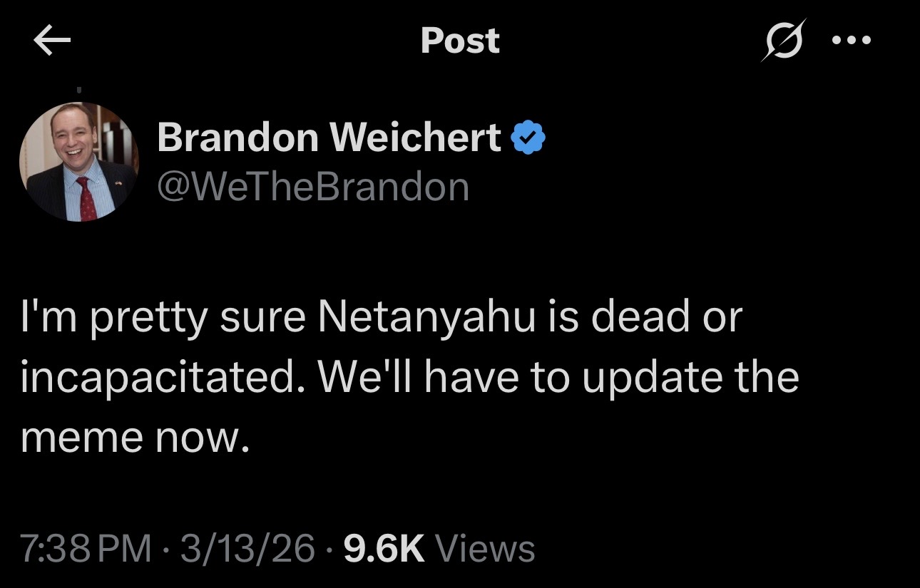This screenshot has height=588, width=920.
Task: Click the 3/13/26 post date
Action: point(247,549)
